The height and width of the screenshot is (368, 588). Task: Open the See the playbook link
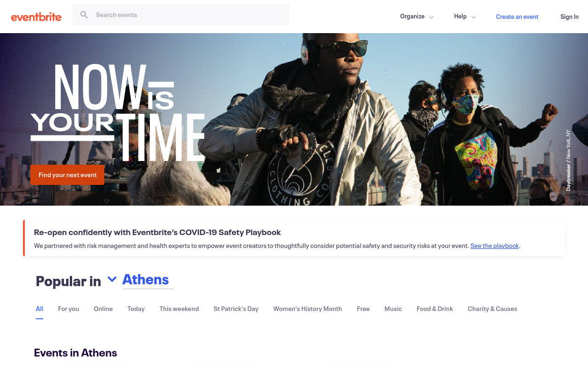(x=495, y=246)
